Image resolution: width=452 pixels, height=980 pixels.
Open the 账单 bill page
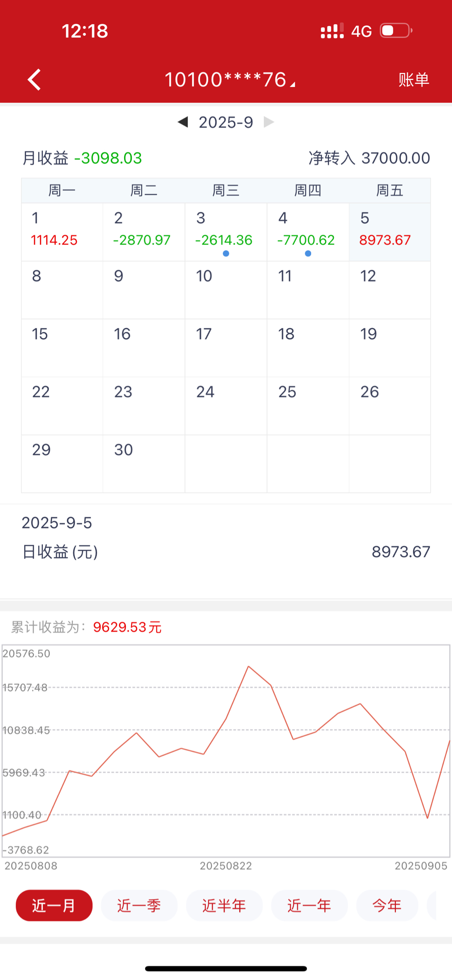[414, 80]
